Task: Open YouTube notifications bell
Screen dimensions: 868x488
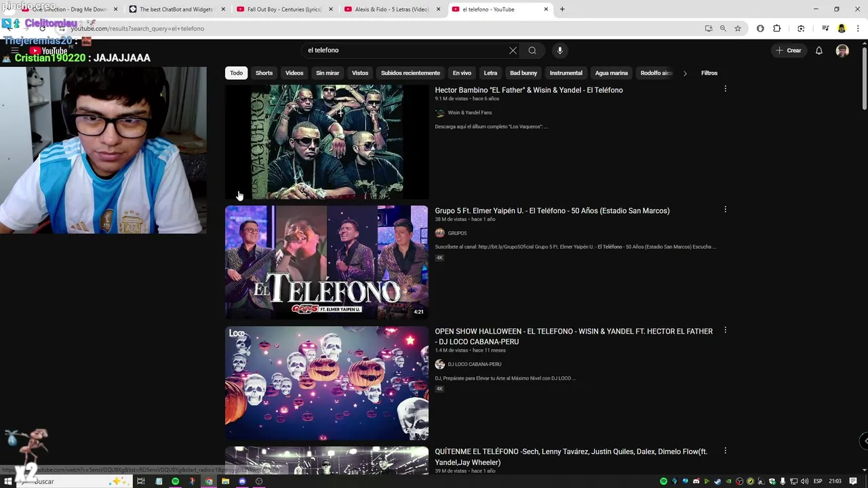Action: pyautogui.click(x=818, y=50)
